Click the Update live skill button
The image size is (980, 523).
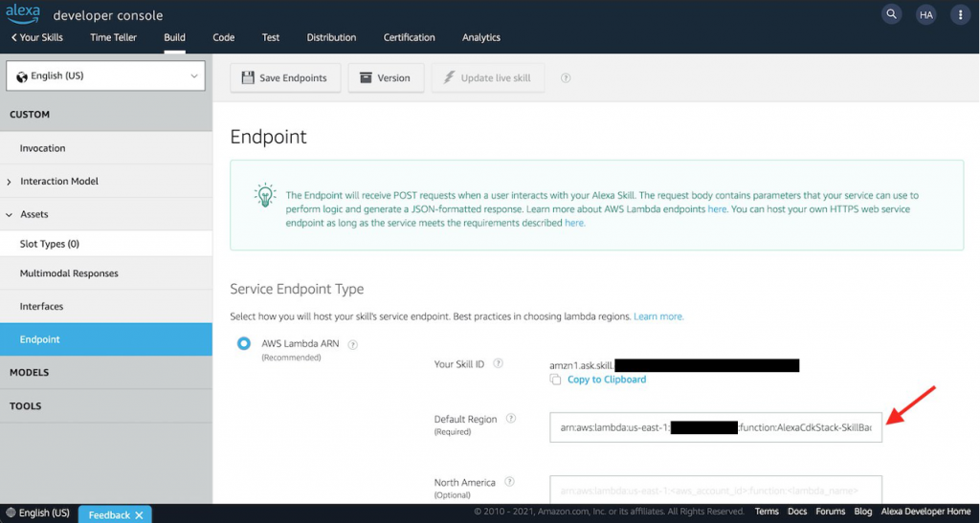[x=487, y=78]
